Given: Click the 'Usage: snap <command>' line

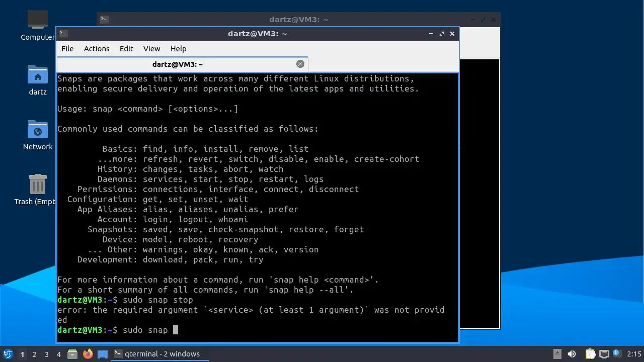Looking at the screenshot, I should click(148, 109).
